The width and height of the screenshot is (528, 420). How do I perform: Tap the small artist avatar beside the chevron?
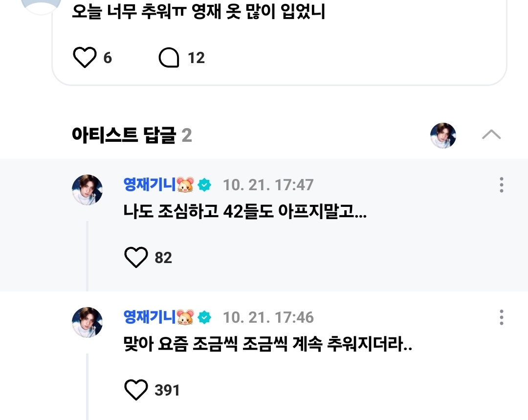click(x=443, y=135)
